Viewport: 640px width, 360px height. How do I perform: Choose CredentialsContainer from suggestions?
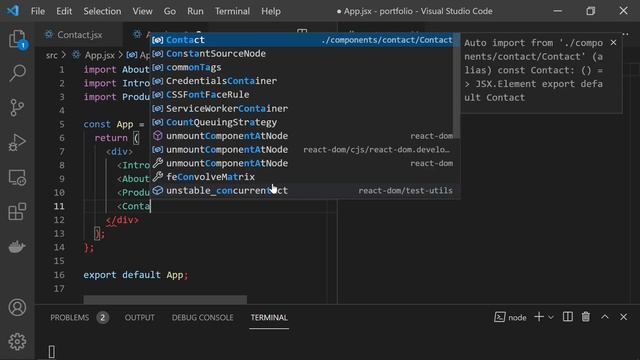302,81
